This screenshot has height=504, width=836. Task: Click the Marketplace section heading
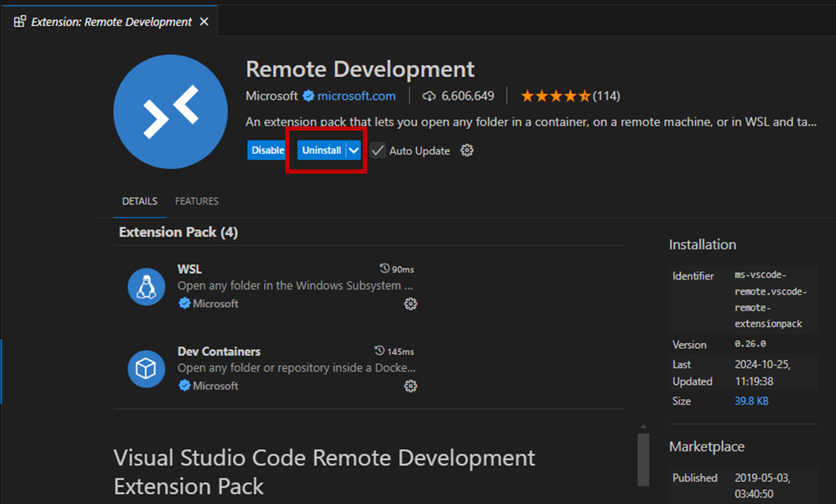click(707, 446)
